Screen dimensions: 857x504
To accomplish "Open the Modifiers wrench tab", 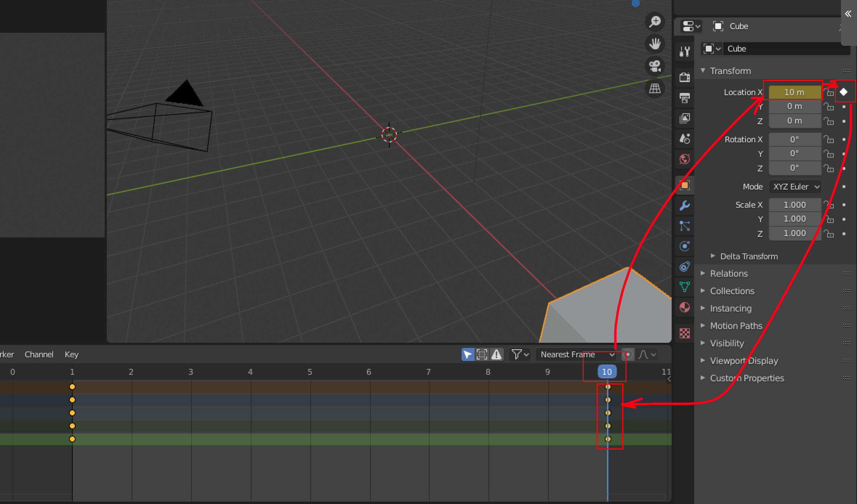I will 685,206.
